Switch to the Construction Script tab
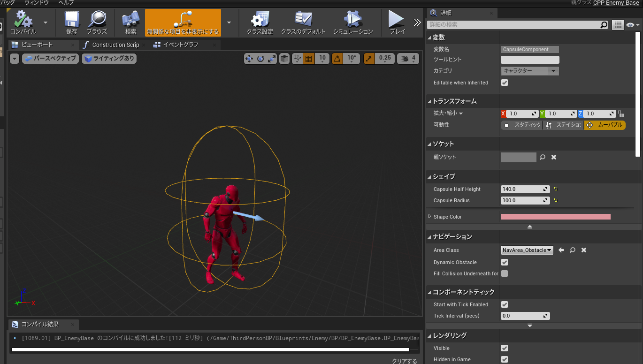The width and height of the screenshot is (643, 364). 115,45
